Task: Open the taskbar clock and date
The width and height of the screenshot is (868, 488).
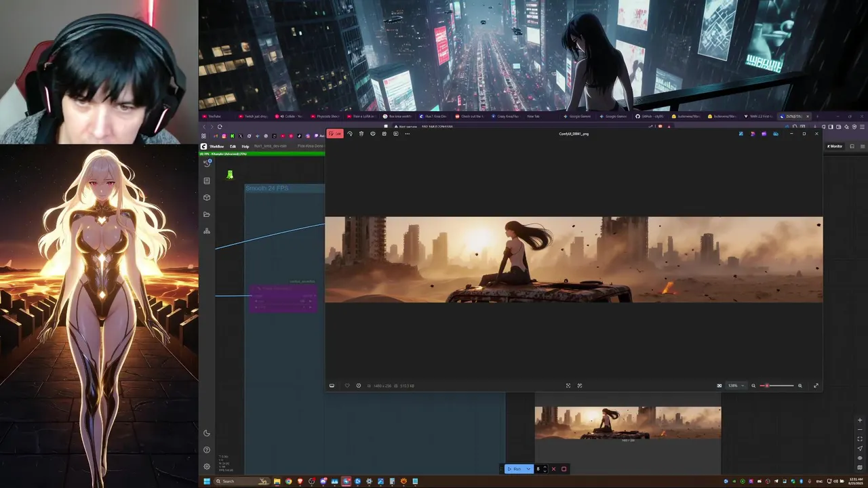Action: 856,481
